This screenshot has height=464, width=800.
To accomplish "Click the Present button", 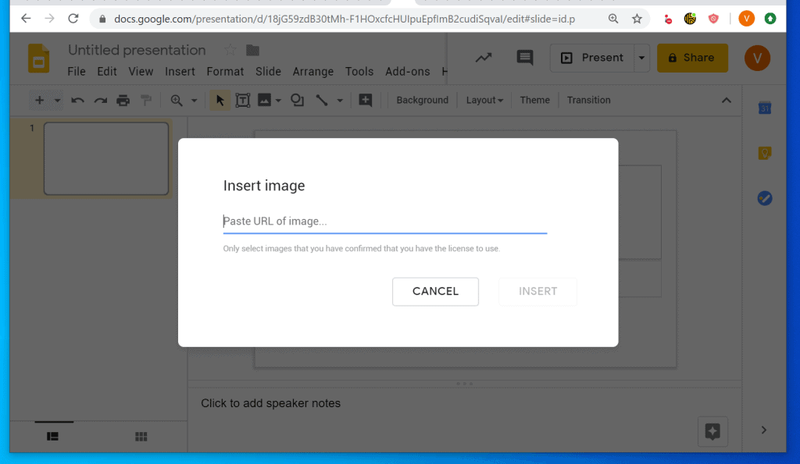I will click(592, 58).
